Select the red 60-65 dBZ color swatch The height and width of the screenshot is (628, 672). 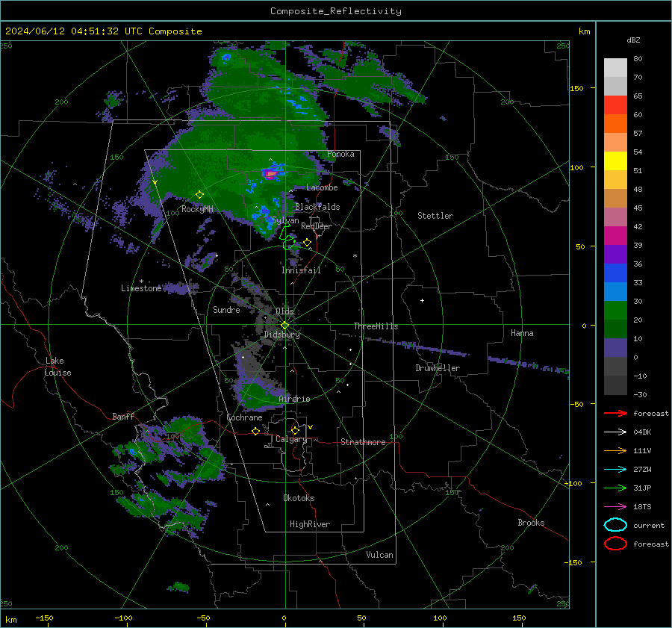pyautogui.click(x=615, y=105)
